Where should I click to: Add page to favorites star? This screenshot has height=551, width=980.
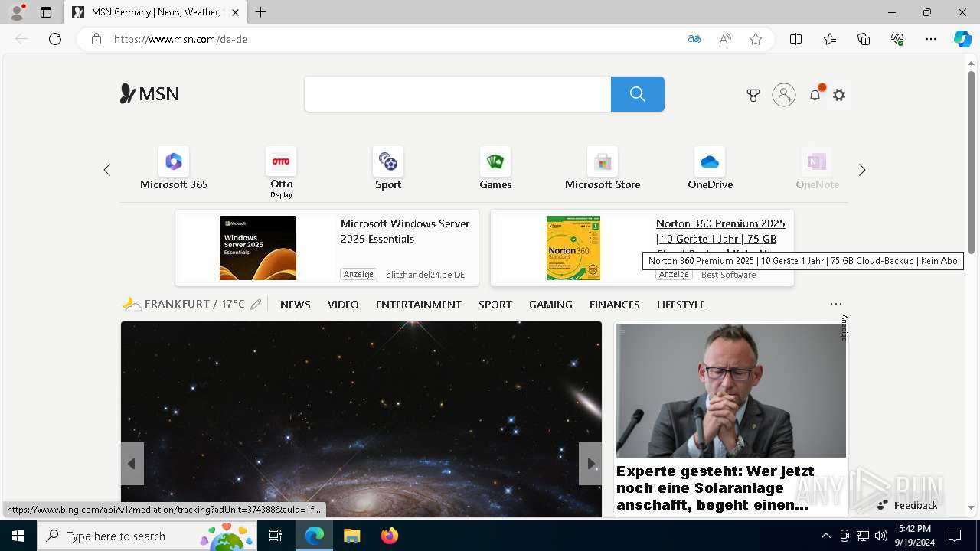pos(756,39)
